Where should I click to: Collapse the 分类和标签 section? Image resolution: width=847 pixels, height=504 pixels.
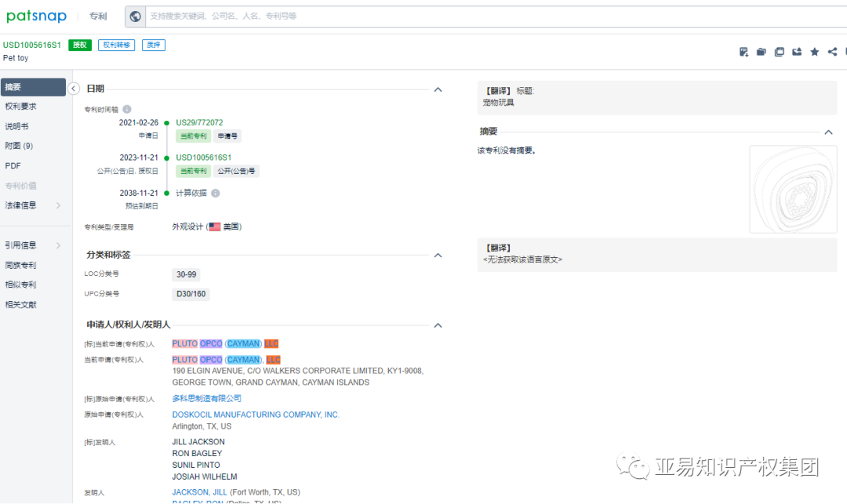click(x=438, y=256)
